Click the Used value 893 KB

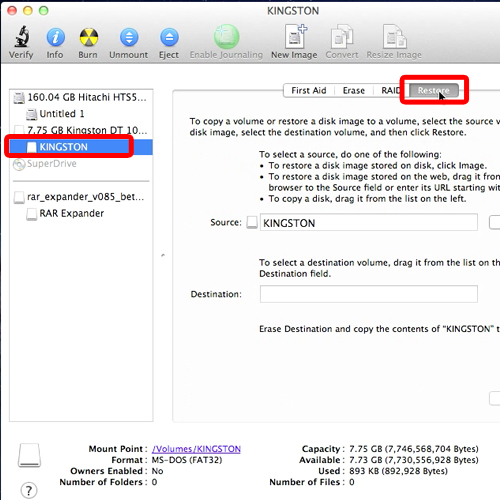click(398, 471)
